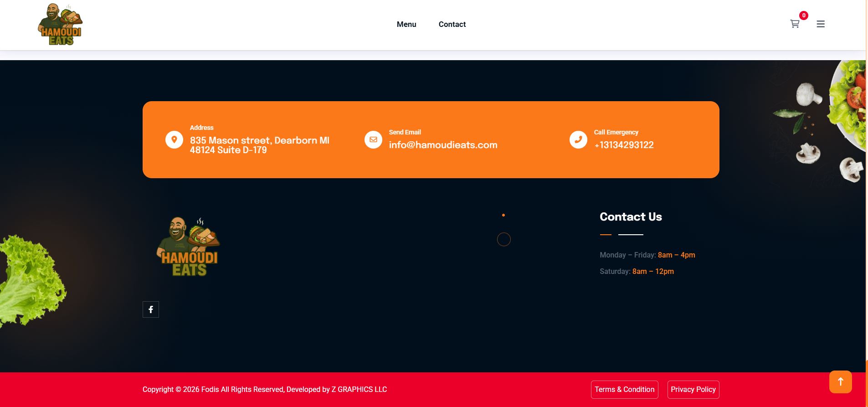Click the Monday – Friday hours line
This screenshot has width=868, height=407.
[647, 255]
